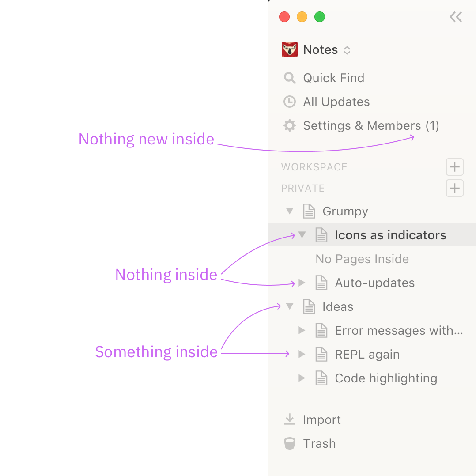Add a page with Private plus button

click(454, 188)
